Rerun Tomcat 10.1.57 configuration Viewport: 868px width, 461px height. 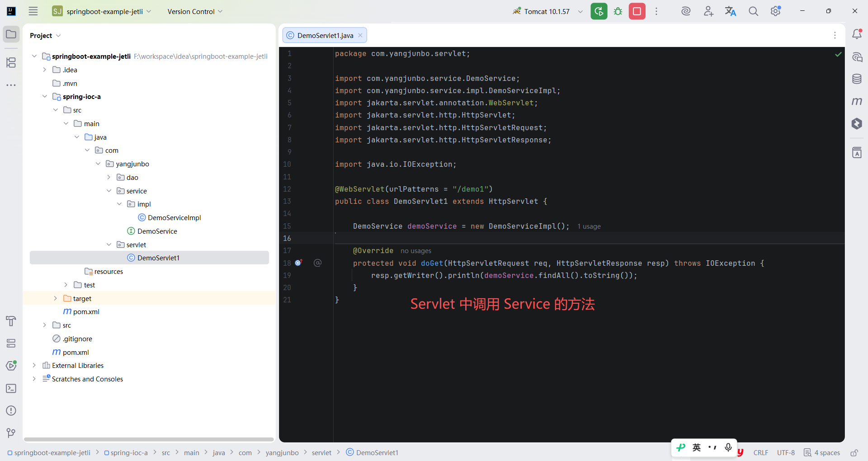click(x=599, y=11)
